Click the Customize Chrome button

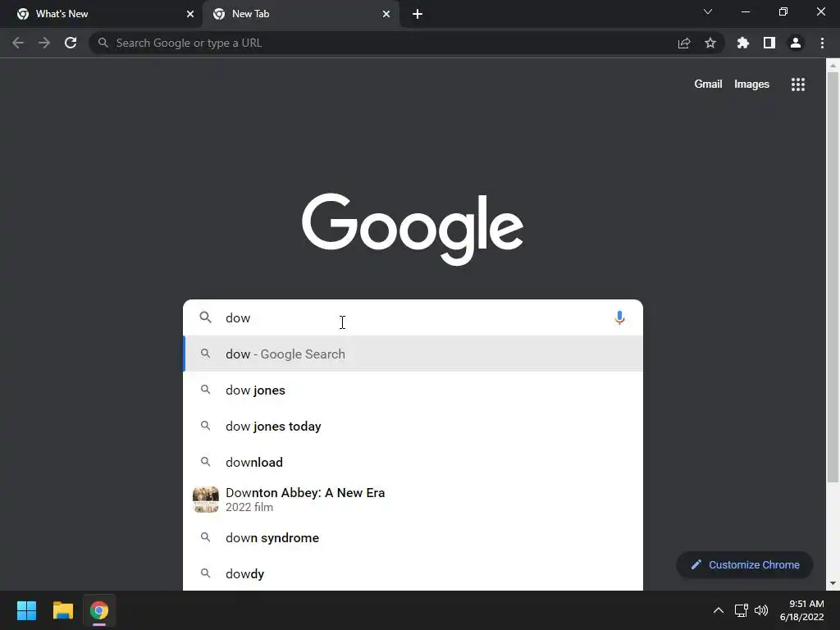(745, 564)
